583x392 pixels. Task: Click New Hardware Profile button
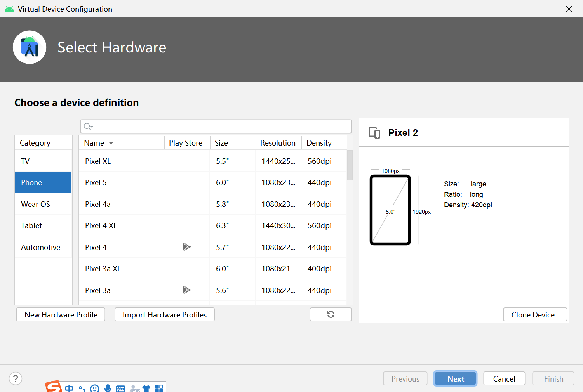pos(61,315)
